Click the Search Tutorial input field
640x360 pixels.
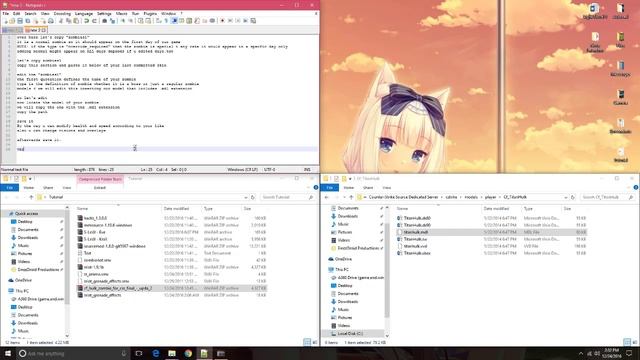tap(288, 197)
